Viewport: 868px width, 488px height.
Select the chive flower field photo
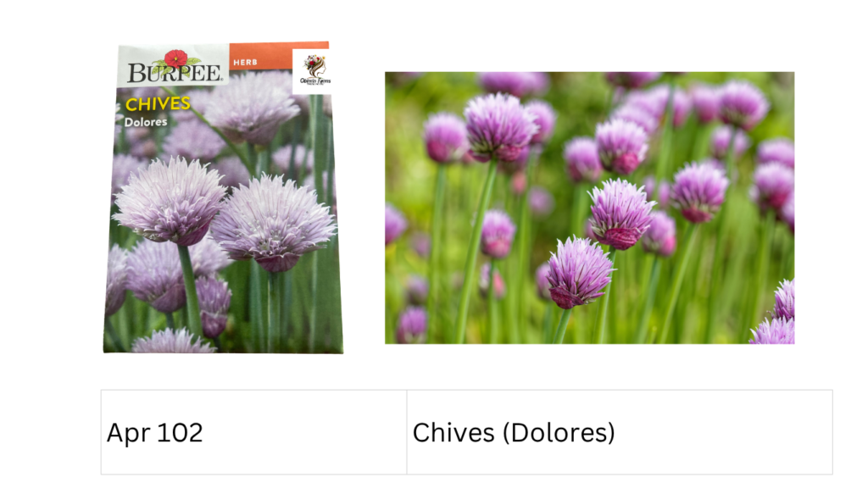click(x=590, y=208)
